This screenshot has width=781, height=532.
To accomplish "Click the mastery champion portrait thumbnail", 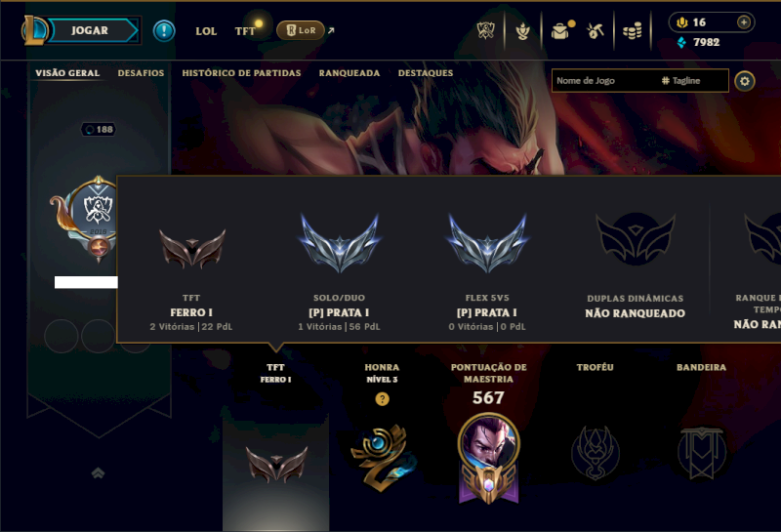I will [488, 442].
